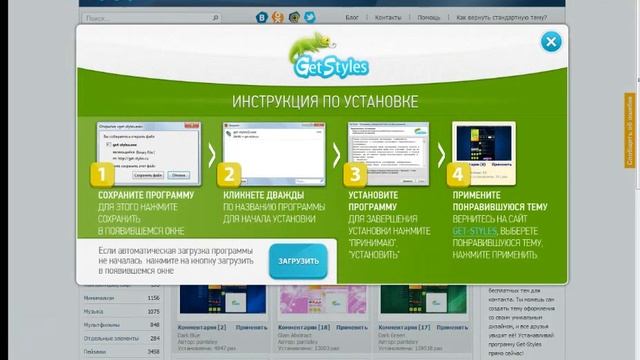Open Комментарии [2] for Dark Blue
This screenshot has height=360, width=640.
tap(202, 327)
